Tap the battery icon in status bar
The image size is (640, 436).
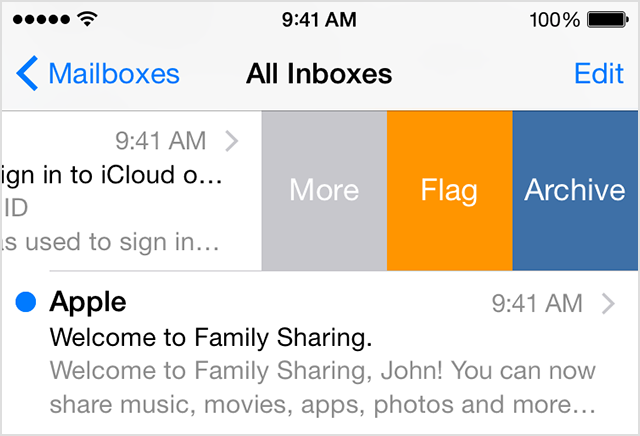point(607,20)
